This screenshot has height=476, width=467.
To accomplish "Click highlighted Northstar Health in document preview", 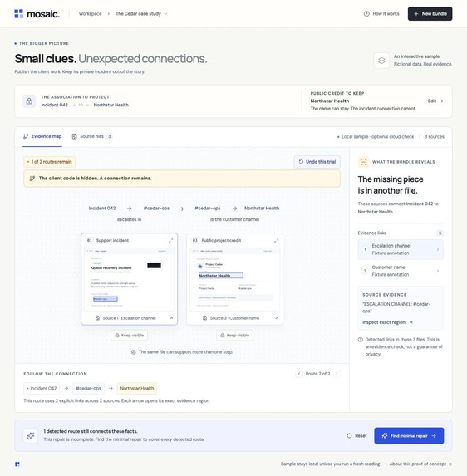I will (x=221, y=276).
